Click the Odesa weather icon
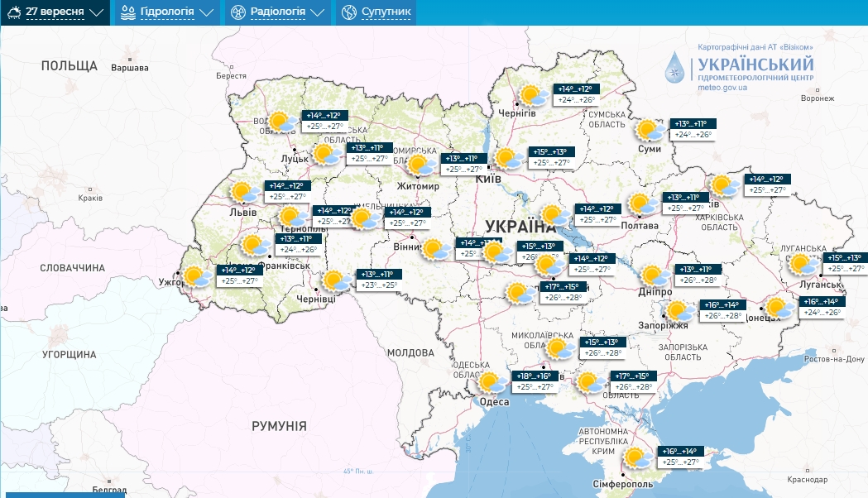868x498 pixels. 492,382
